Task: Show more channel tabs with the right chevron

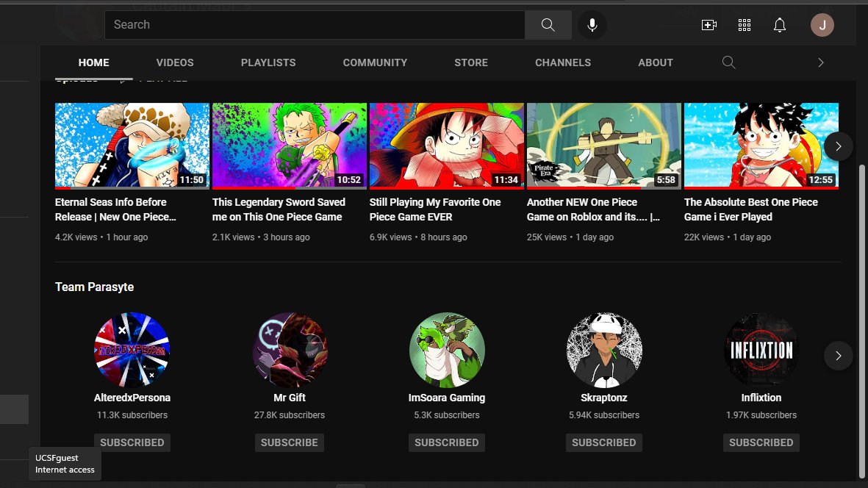Action: click(821, 62)
